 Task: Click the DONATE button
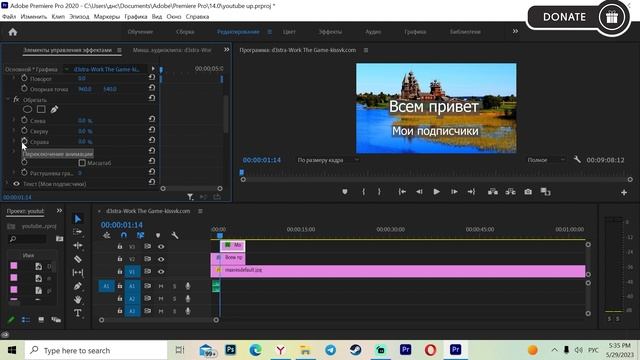click(x=578, y=18)
